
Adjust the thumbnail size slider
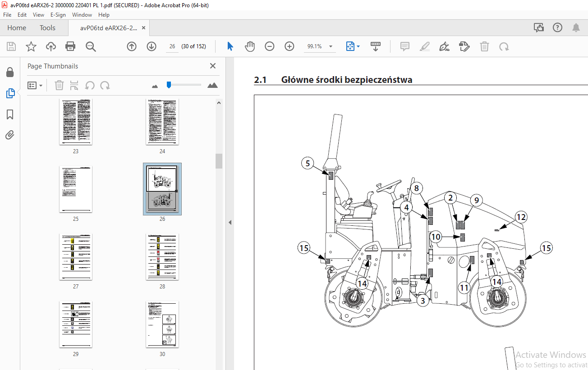(x=169, y=85)
